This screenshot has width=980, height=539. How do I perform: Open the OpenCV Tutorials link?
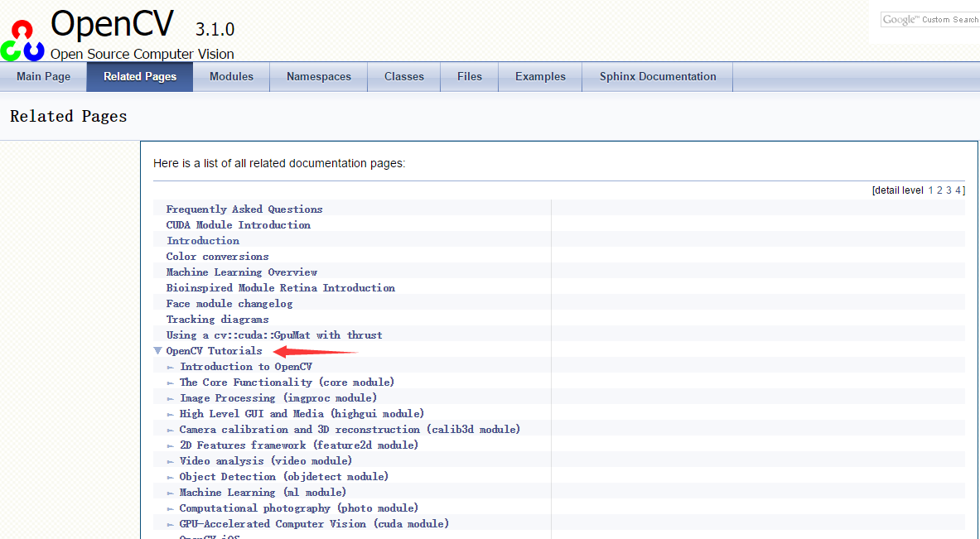215,351
